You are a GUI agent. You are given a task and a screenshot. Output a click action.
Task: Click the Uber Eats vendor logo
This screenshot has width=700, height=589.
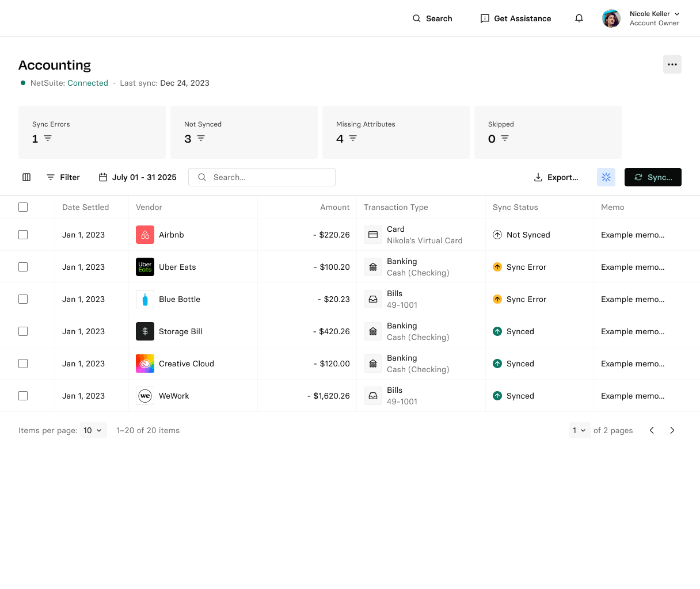[x=145, y=267]
